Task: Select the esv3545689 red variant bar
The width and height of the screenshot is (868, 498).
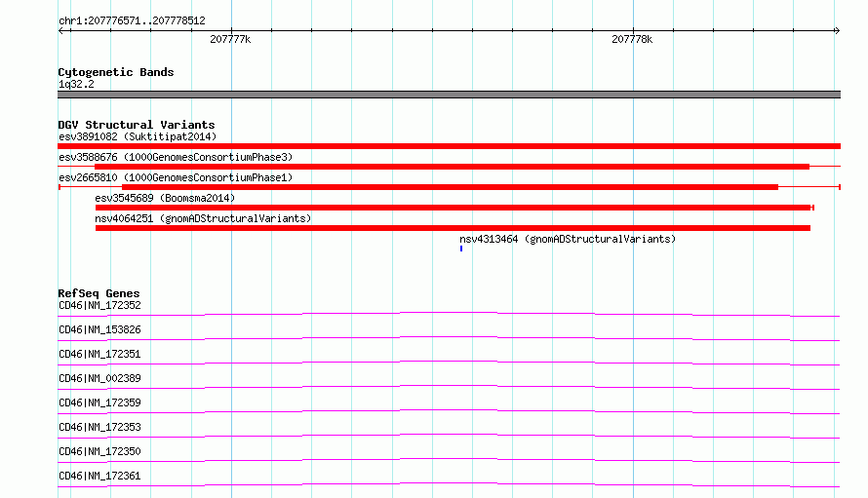Action: (453, 208)
